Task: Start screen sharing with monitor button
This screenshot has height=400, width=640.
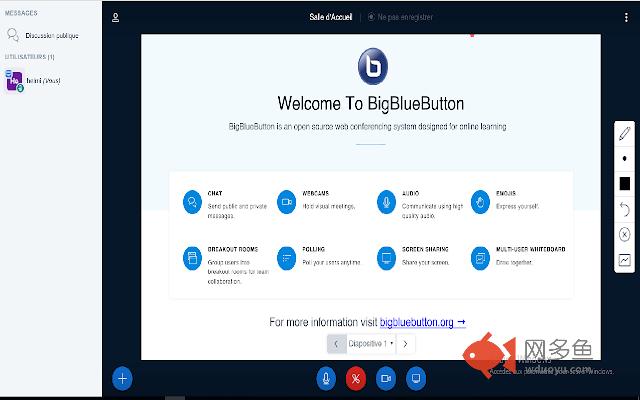Action: [416, 379]
